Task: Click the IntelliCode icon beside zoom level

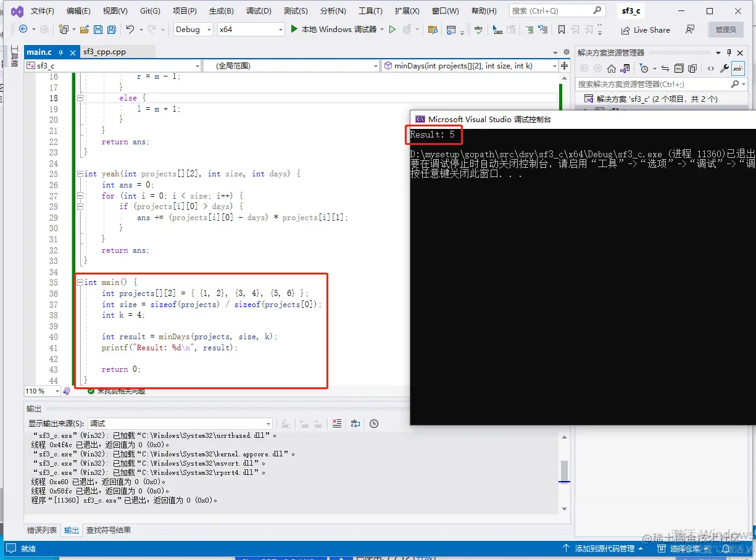Action: 67,391
